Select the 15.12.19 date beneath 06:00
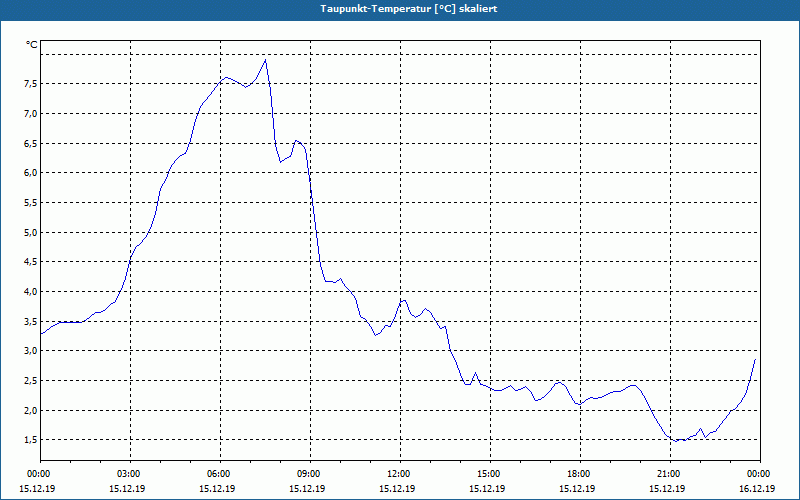Screen dimensions: 800x500 pos(217,489)
